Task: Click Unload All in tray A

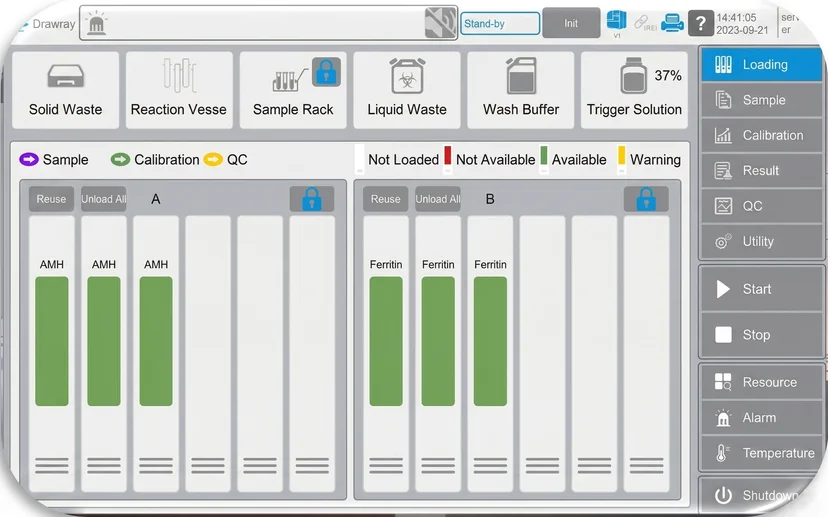Action: pyautogui.click(x=104, y=199)
